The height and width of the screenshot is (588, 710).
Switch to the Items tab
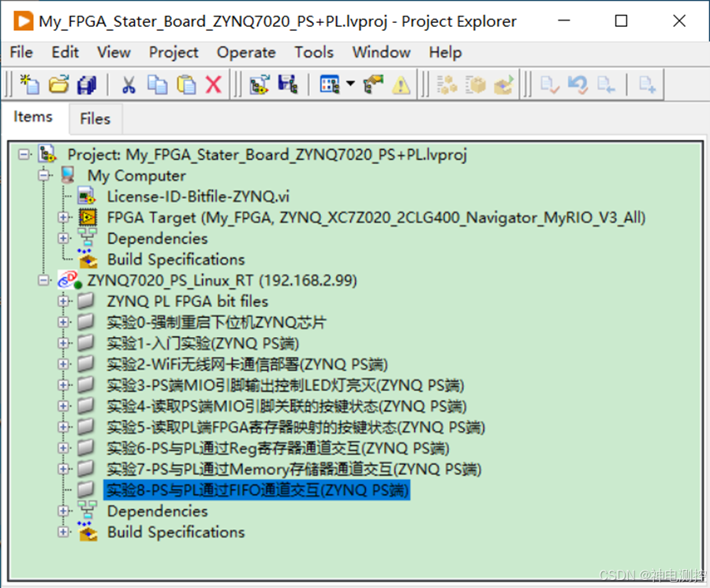pyautogui.click(x=33, y=117)
